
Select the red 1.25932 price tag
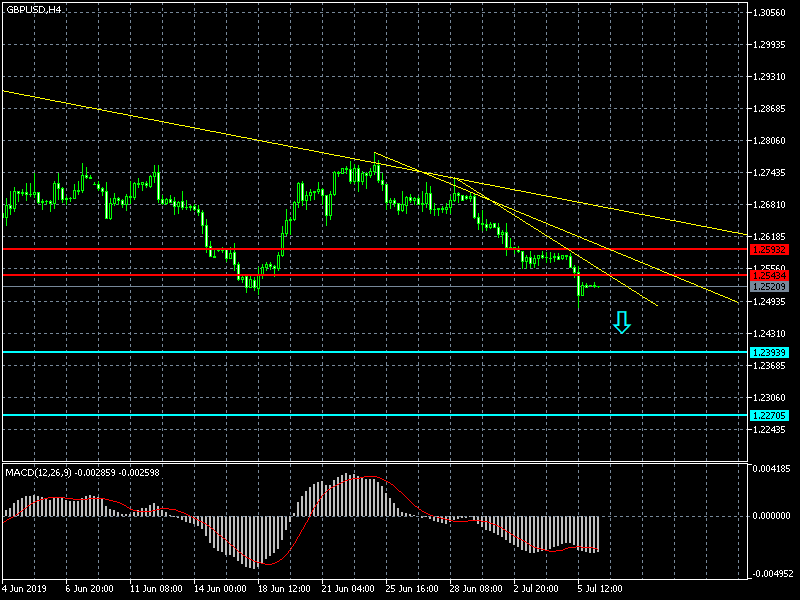(769, 250)
